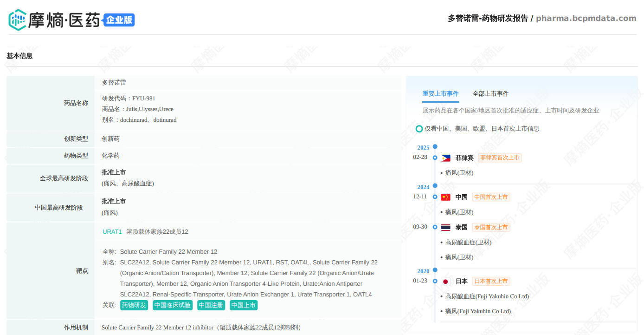Image resolution: width=644 pixels, height=335 pixels.
Task: Click the 日本首次上市 orange label
Action: point(491,281)
